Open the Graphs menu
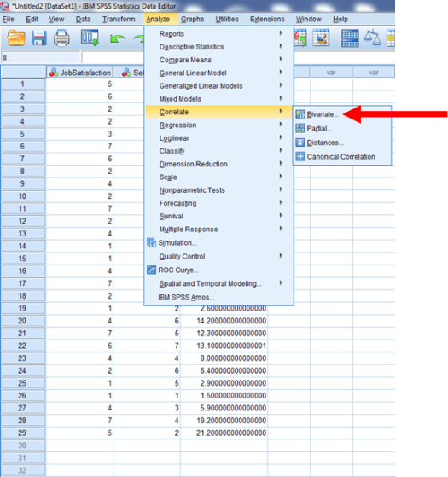This screenshot has height=477, width=448. point(192,19)
